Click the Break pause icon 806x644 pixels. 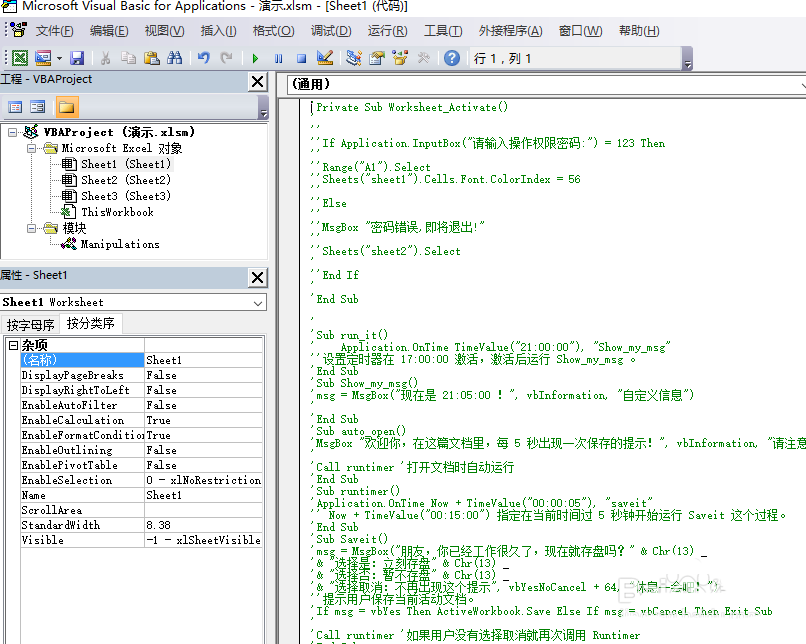tap(278, 58)
